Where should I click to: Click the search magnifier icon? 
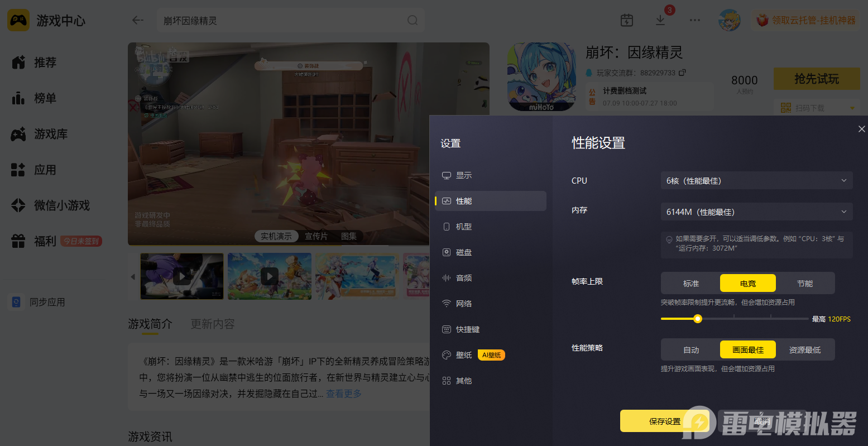tap(413, 21)
